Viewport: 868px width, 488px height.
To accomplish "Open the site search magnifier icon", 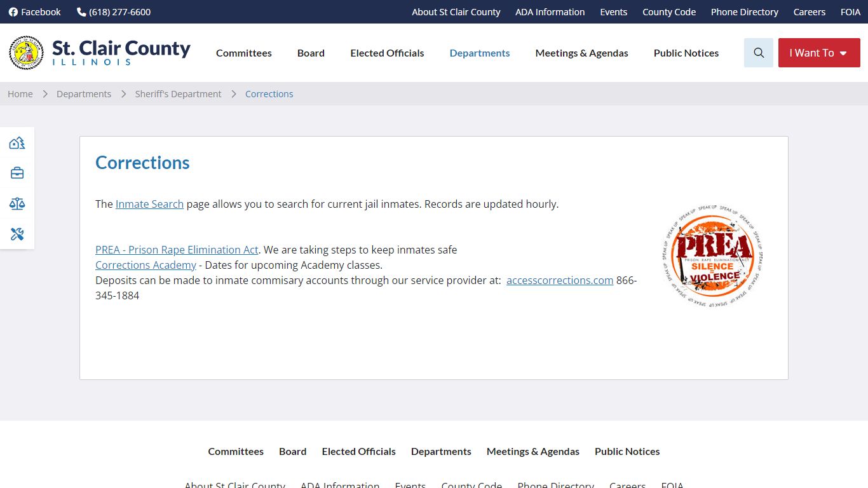I will click(759, 53).
